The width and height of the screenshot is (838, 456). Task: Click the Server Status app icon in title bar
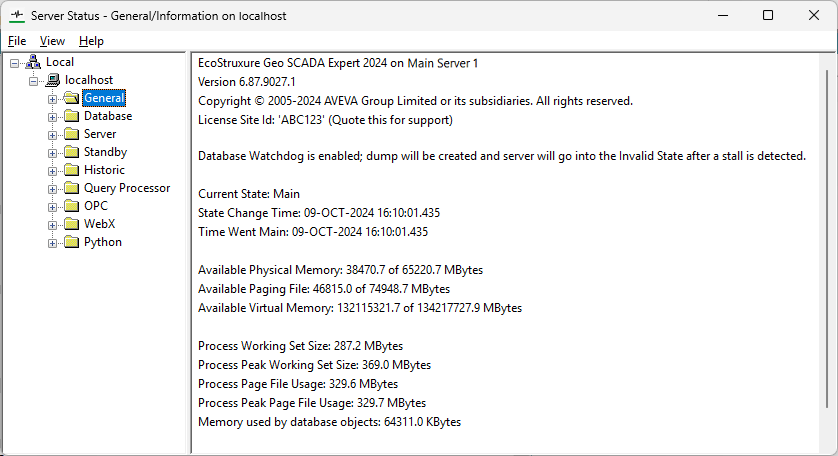click(16, 15)
